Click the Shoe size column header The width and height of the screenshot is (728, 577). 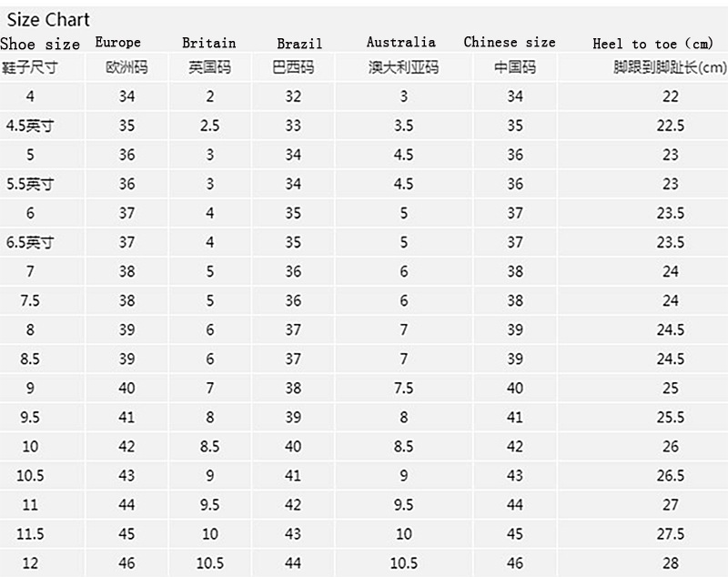(40, 44)
